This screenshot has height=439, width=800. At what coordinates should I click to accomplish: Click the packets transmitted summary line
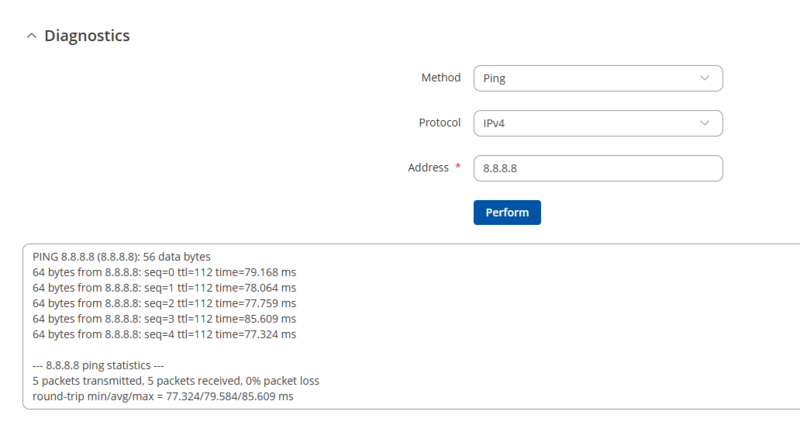click(x=175, y=381)
